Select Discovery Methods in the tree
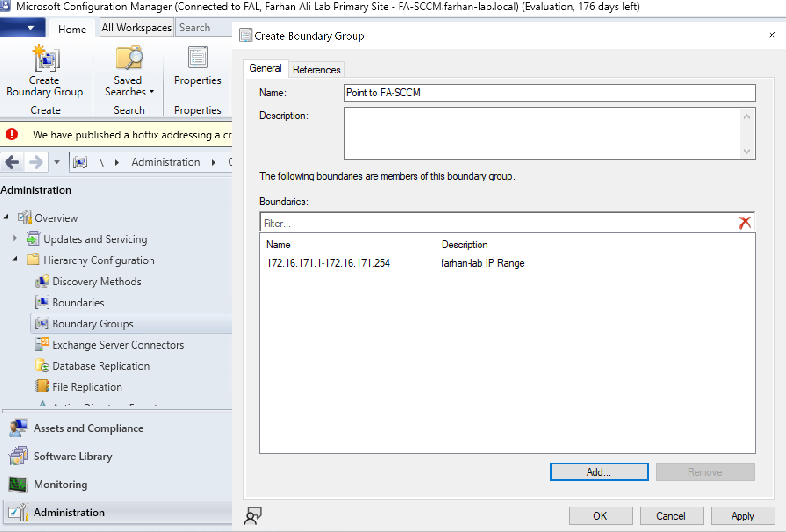786x532 pixels. 96,282
